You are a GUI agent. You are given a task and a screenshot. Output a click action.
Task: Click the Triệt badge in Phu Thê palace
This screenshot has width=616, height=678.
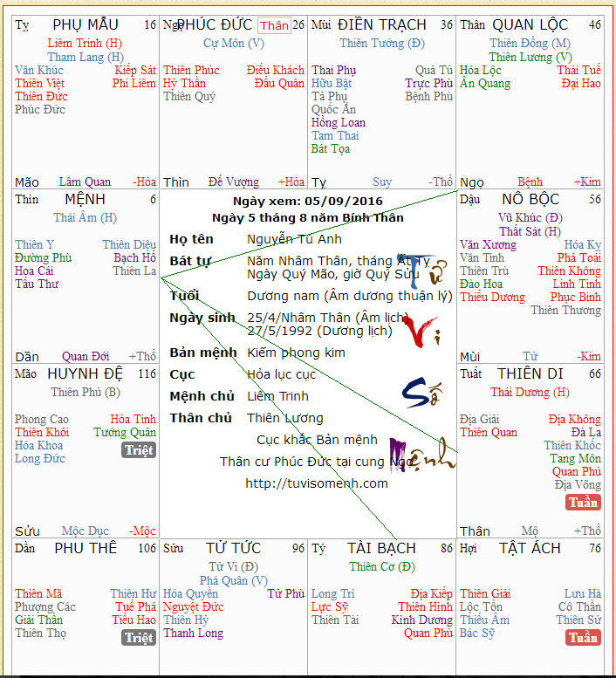(139, 638)
